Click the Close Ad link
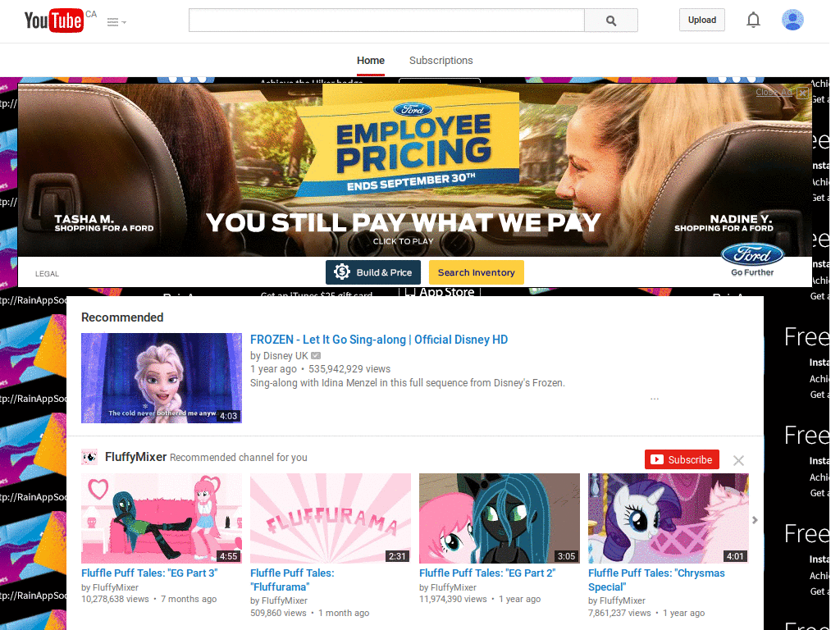The height and width of the screenshot is (630, 840). (774, 92)
